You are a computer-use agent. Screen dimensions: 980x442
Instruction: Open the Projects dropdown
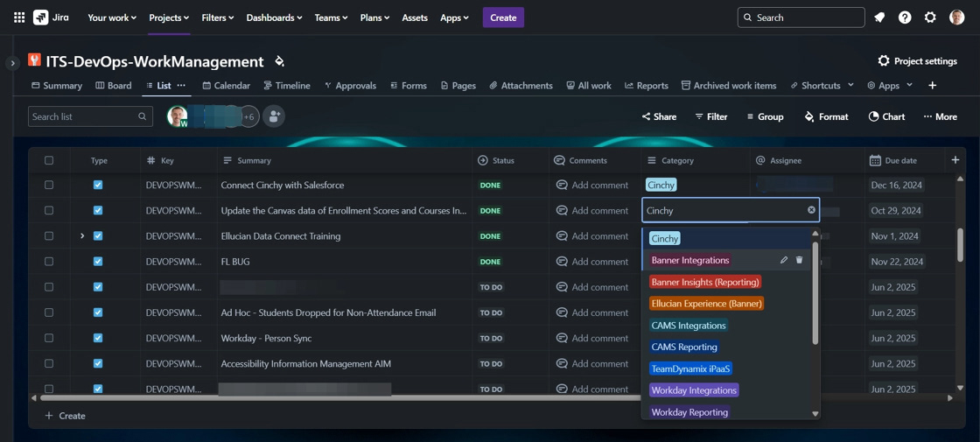tap(169, 18)
